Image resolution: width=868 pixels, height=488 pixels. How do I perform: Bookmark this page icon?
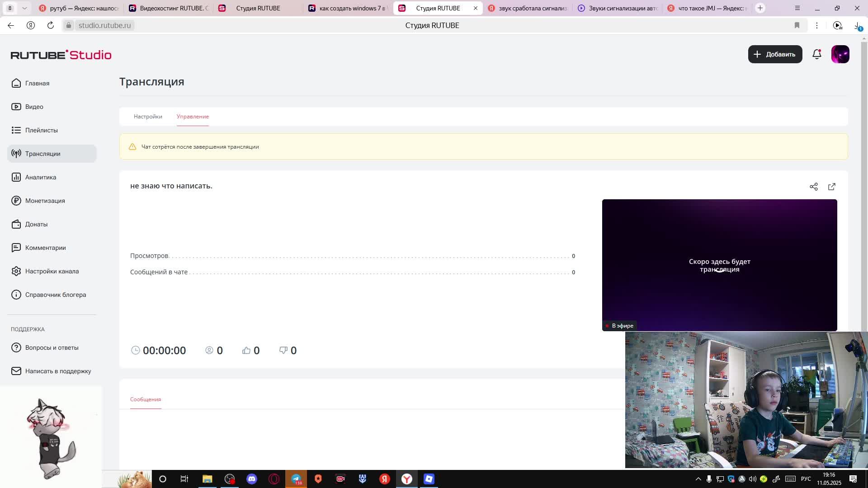(x=797, y=25)
